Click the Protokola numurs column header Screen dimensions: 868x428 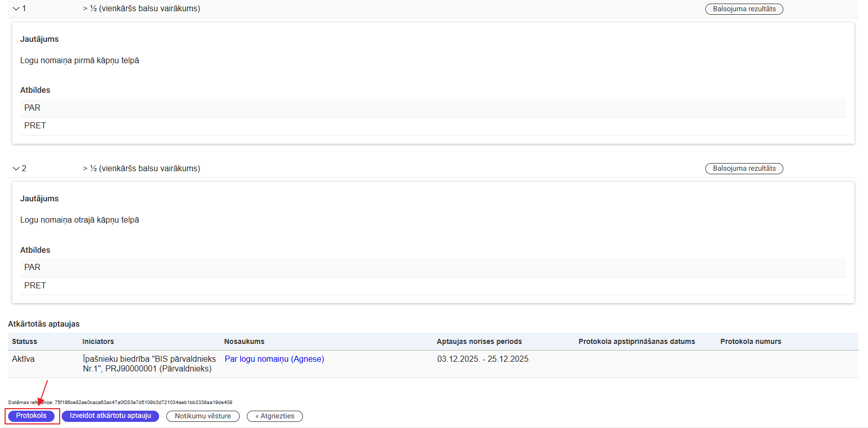[750, 342]
